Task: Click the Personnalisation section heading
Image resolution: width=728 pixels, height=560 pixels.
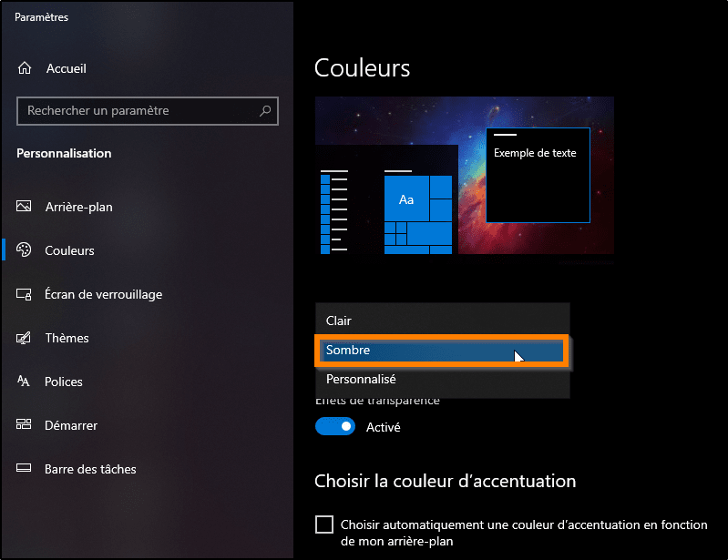Action: (64, 153)
